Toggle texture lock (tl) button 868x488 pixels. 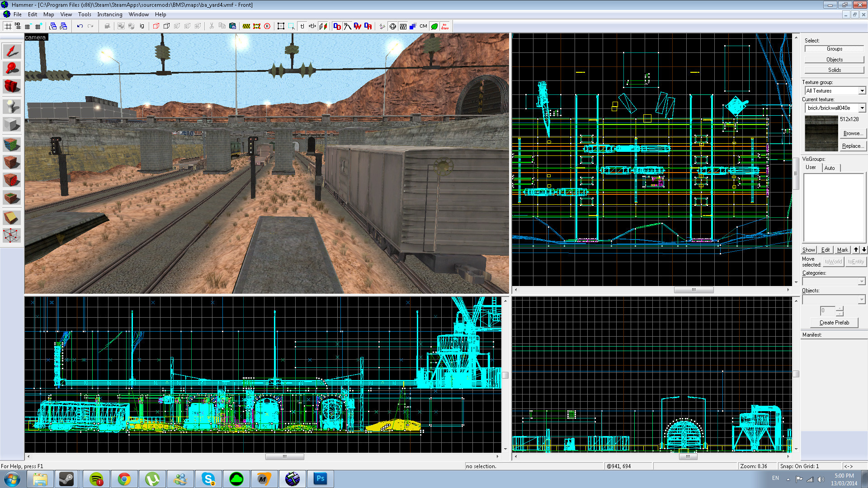coord(302,26)
